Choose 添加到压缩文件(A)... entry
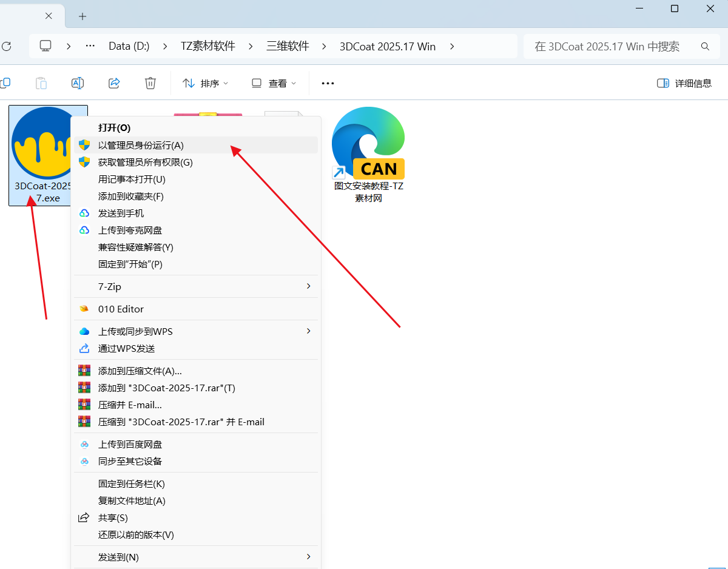Screen dimensions: 728x569 (x=196, y=371)
